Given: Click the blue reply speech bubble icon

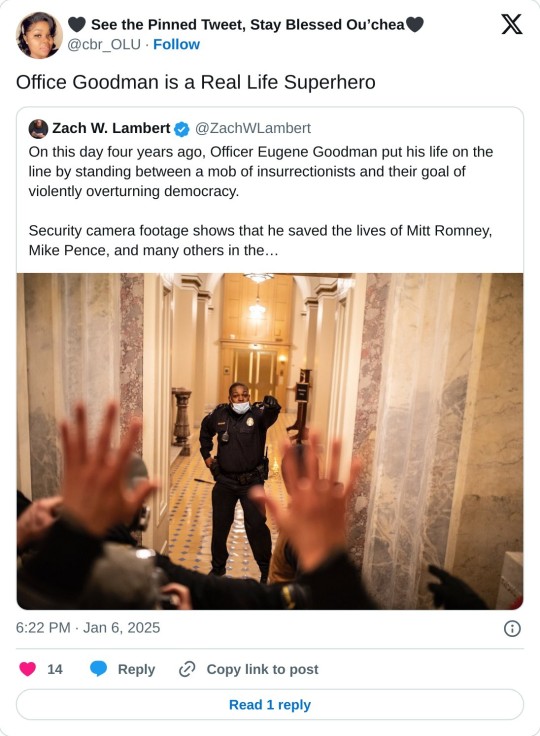Looking at the screenshot, I should (99, 668).
